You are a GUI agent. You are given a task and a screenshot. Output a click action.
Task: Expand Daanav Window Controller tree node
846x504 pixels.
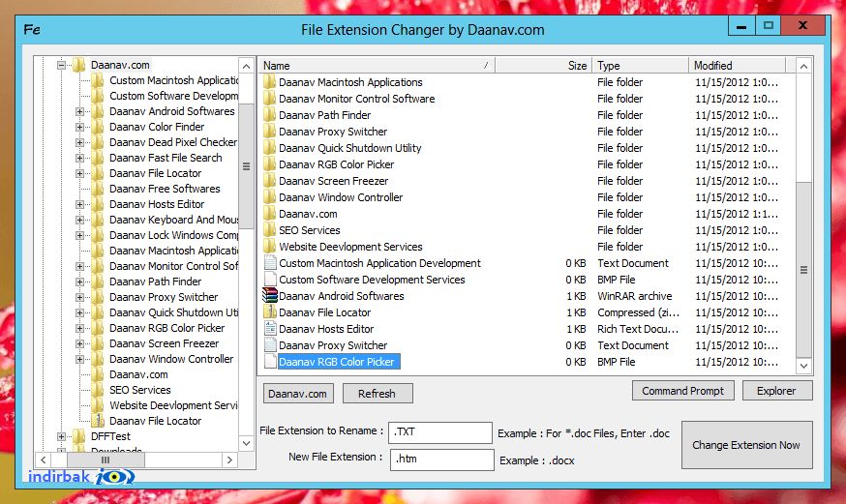click(x=79, y=360)
